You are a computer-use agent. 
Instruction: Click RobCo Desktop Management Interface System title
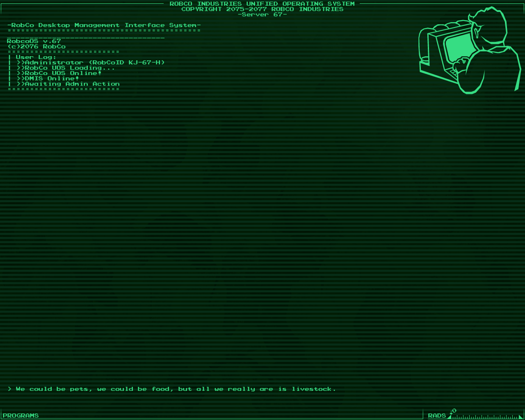[104, 25]
